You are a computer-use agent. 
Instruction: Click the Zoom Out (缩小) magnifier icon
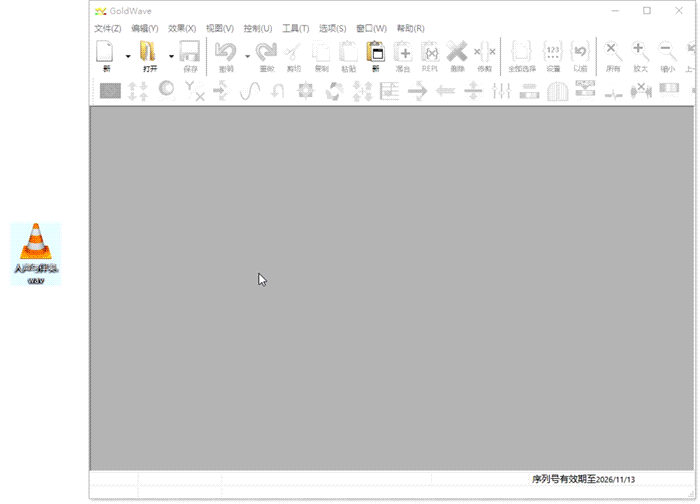tap(667, 52)
